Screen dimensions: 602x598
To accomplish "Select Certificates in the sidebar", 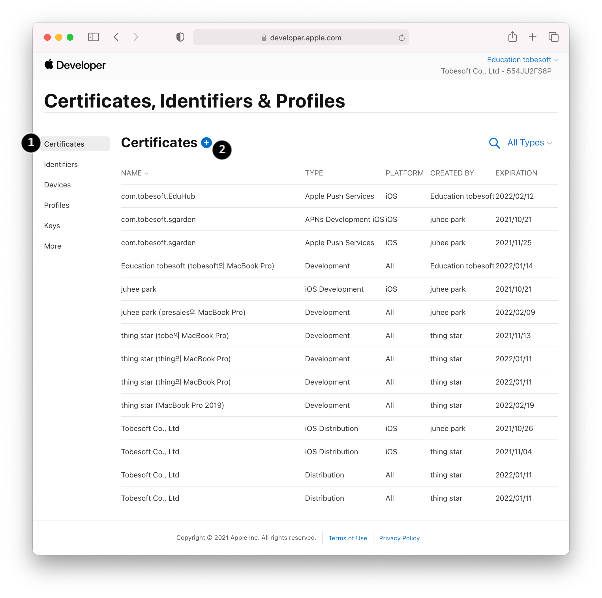I will click(75, 144).
